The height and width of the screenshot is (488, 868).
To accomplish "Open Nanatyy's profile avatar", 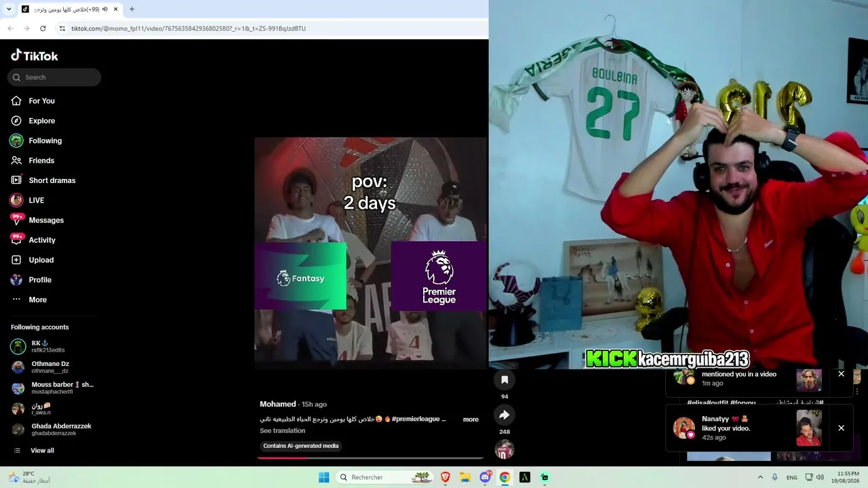I will click(684, 428).
